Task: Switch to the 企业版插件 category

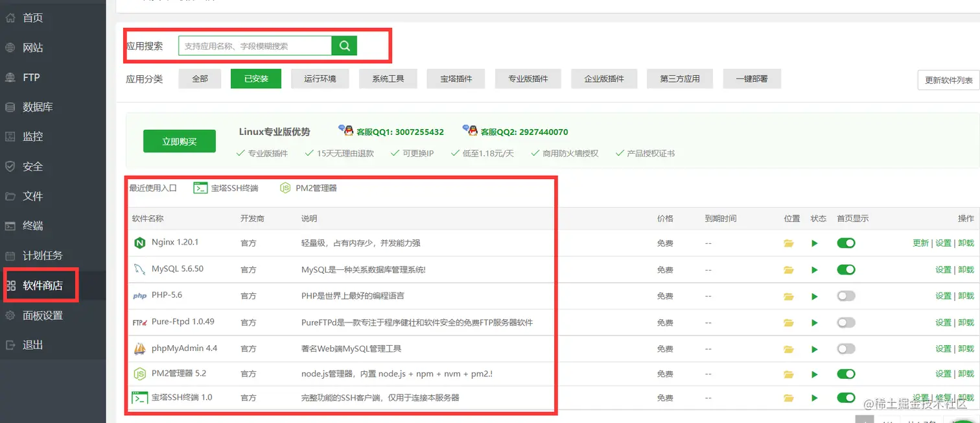Action: coord(604,79)
